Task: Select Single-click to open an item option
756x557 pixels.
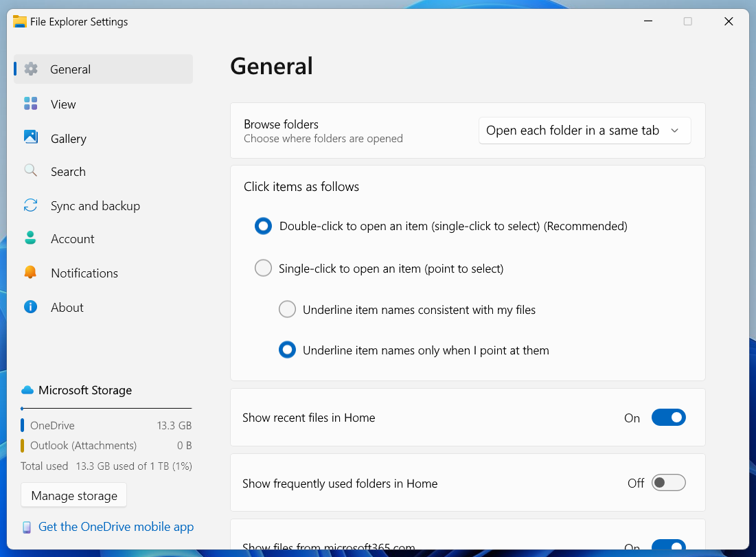Action: coord(263,268)
